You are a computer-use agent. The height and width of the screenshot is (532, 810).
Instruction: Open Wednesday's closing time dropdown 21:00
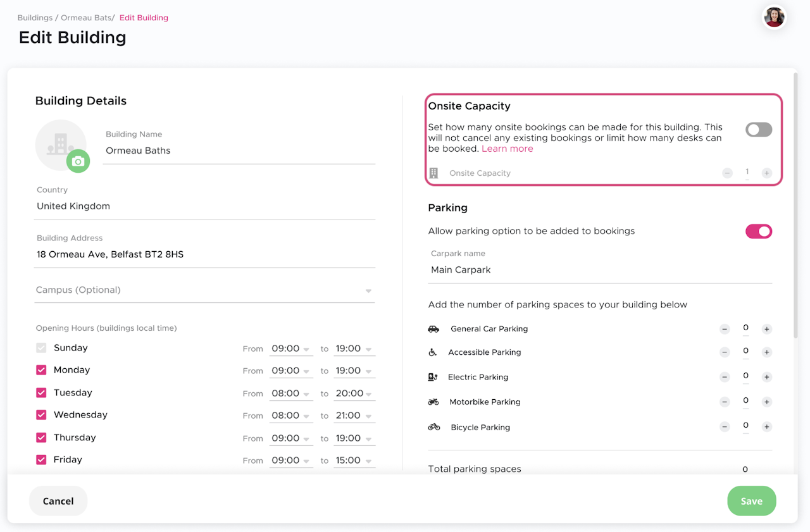click(354, 416)
